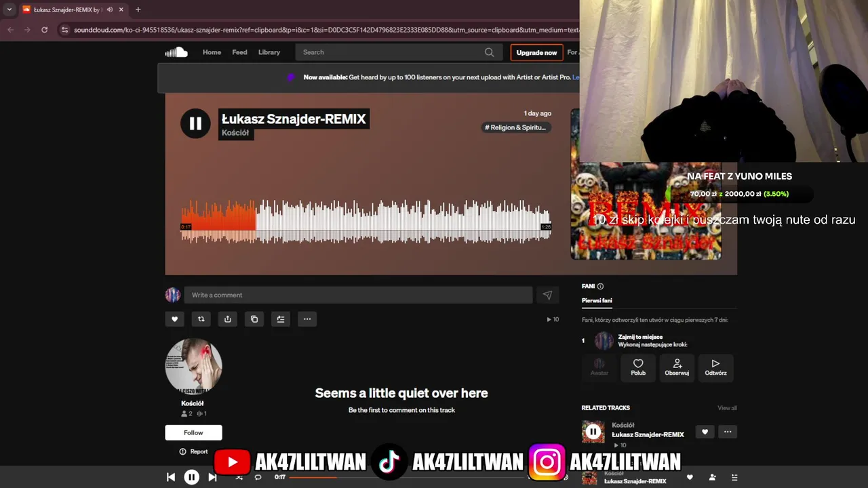This screenshot has height=488, width=868.
Task: Send comment with the paper plane icon
Action: tap(547, 295)
